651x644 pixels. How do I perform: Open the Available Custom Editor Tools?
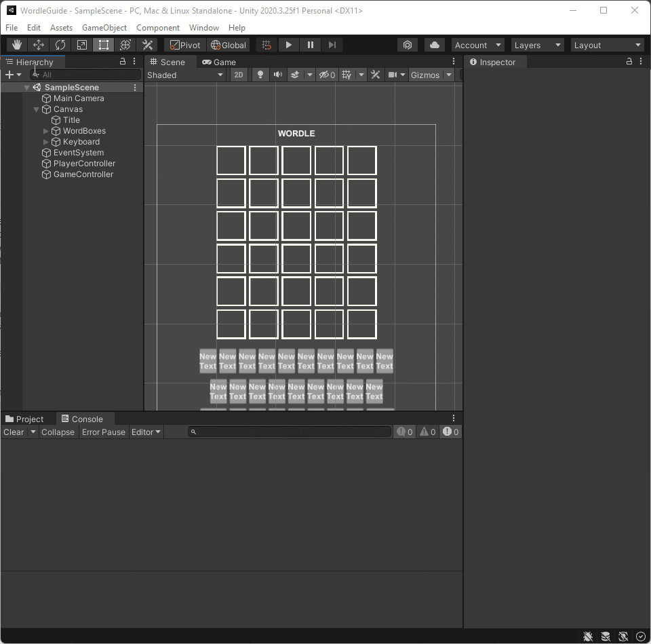[147, 45]
